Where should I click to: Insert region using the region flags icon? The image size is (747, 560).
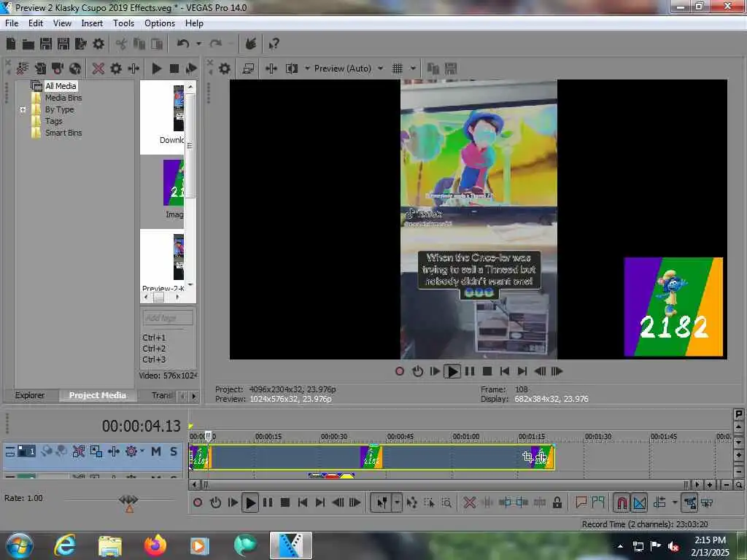point(598,502)
